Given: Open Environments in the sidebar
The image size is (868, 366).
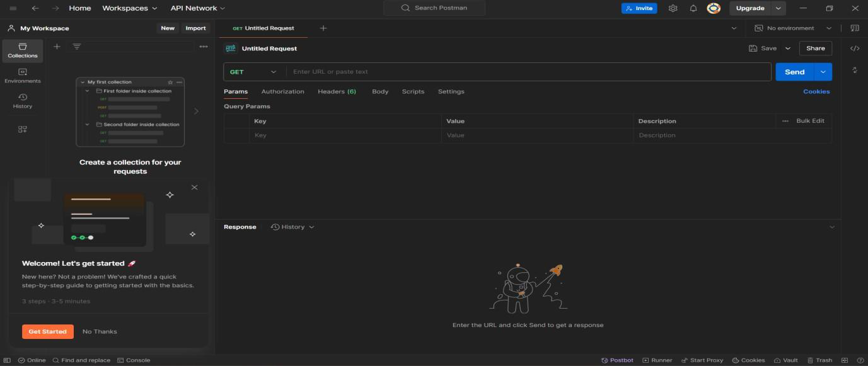Looking at the screenshot, I should click(23, 76).
